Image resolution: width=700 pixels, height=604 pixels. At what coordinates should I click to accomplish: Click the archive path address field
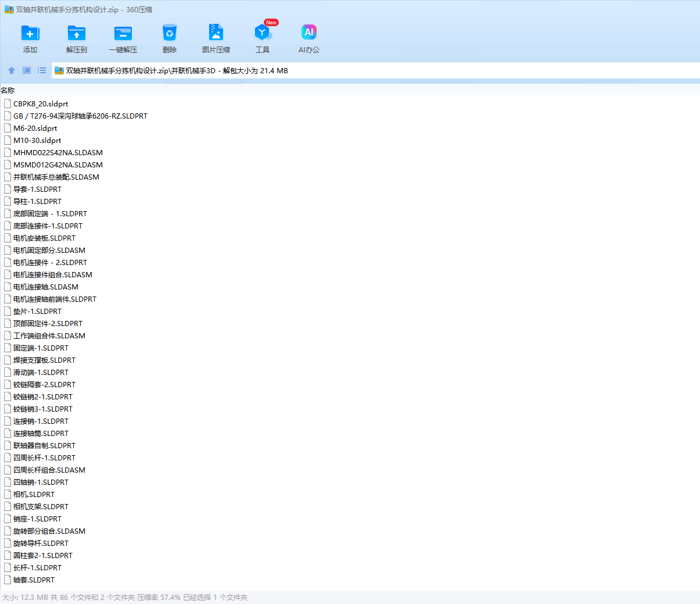(375, 70)
